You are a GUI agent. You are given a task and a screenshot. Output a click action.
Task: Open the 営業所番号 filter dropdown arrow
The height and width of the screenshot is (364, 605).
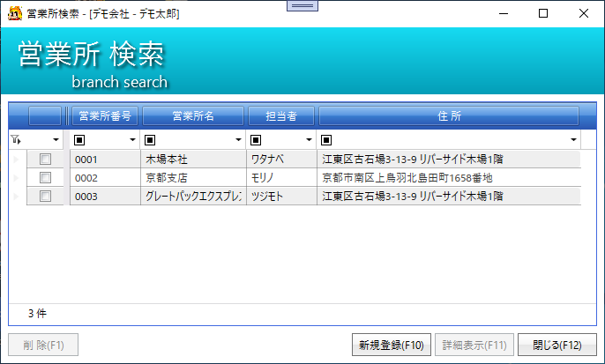133,140
